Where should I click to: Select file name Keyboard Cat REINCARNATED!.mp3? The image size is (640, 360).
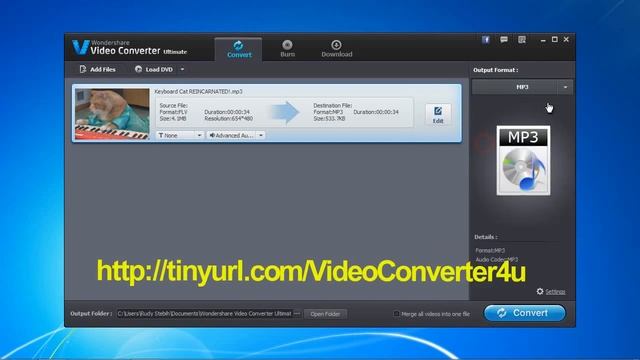(x=198, y=91)
